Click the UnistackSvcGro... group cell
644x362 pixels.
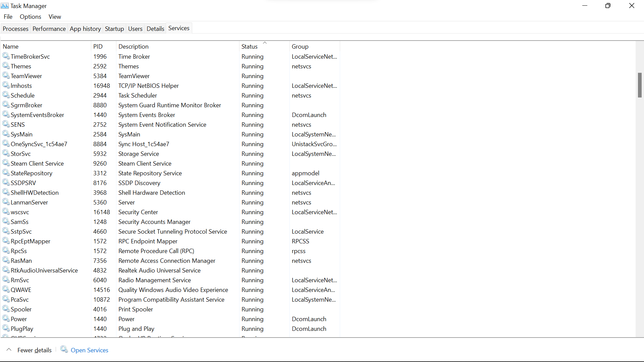(314, 144)
